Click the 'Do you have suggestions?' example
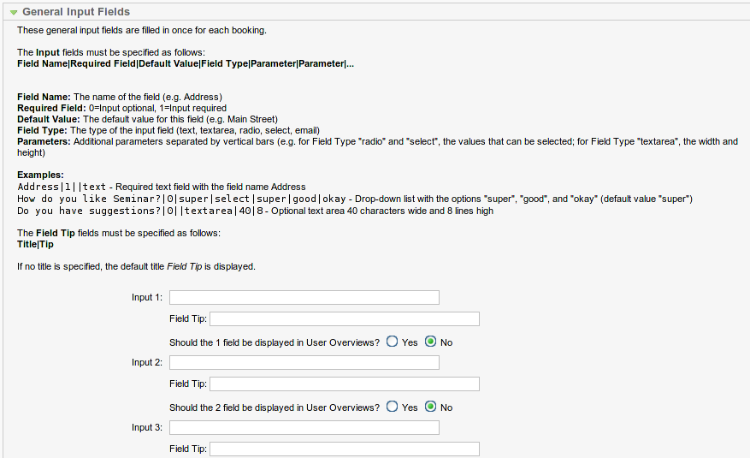 pos(140,211)
